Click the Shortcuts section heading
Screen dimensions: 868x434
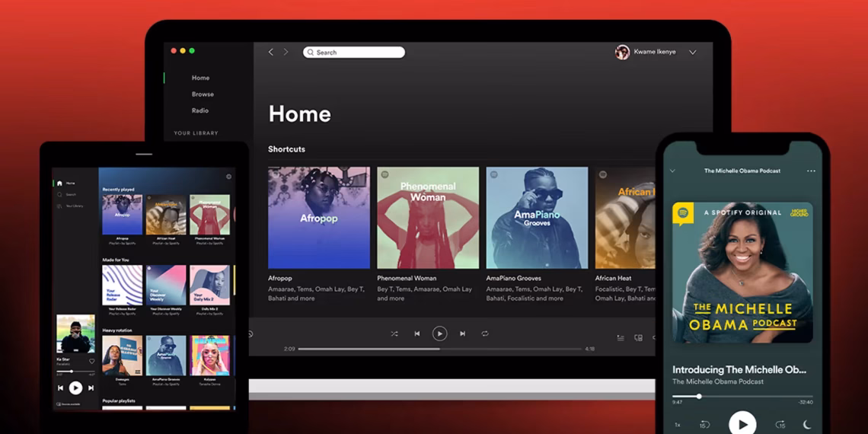point(286,149)
